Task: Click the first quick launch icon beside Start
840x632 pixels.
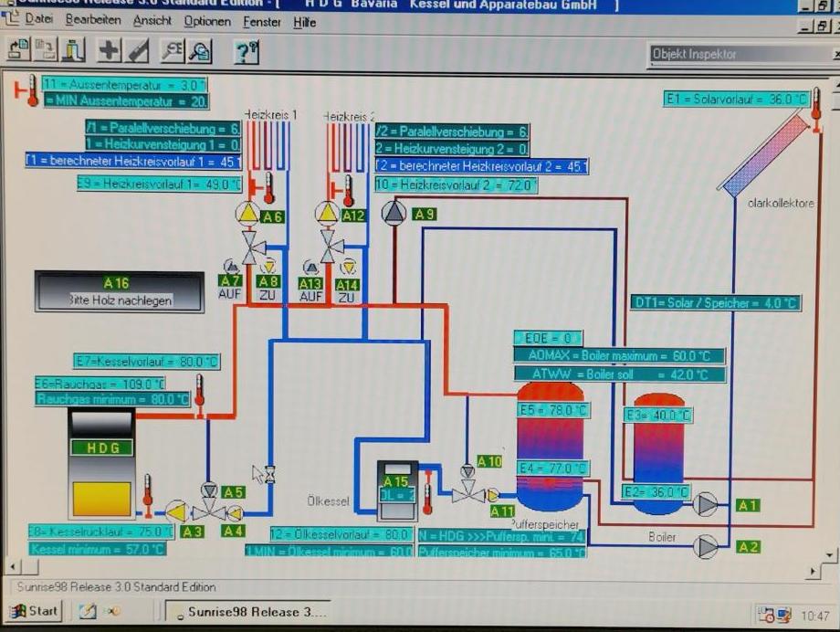Action: point(88,611)
